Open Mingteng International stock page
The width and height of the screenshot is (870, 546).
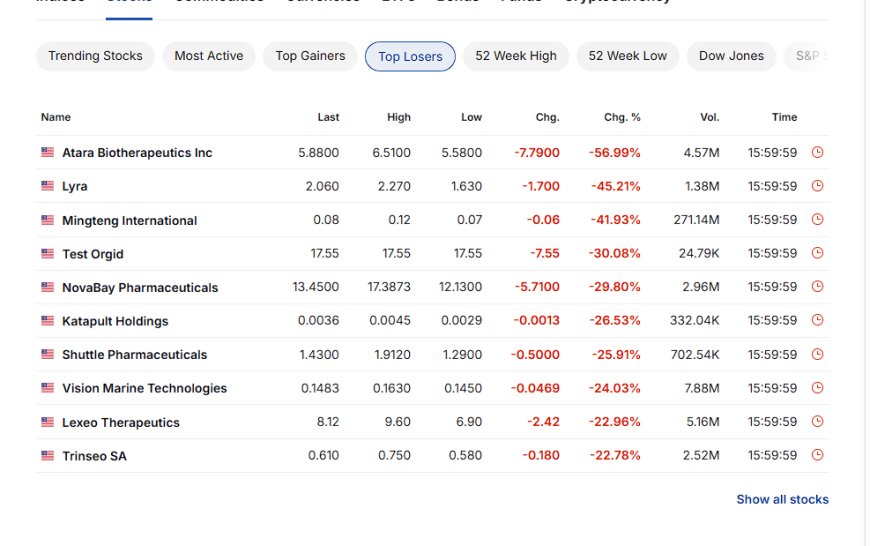tap(129, 220)
